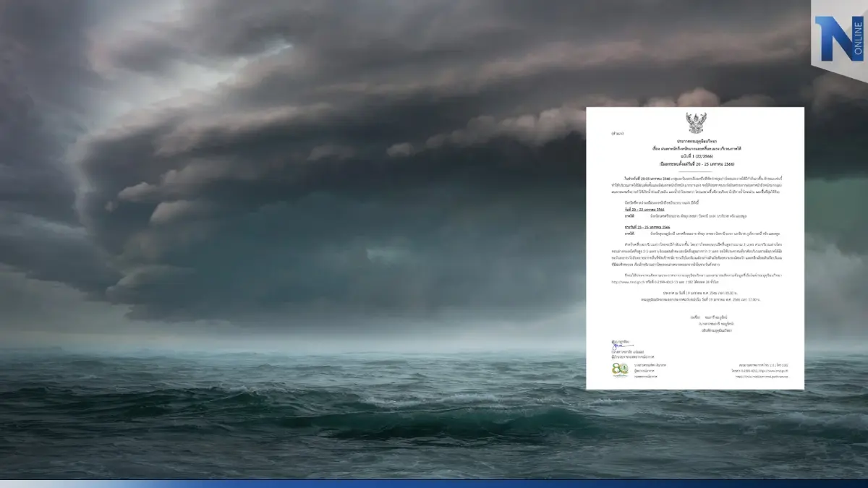Click the Garuda emblem on the announcement
The width and height of the screenshot is (868, 488).
(x=696, y=122)
